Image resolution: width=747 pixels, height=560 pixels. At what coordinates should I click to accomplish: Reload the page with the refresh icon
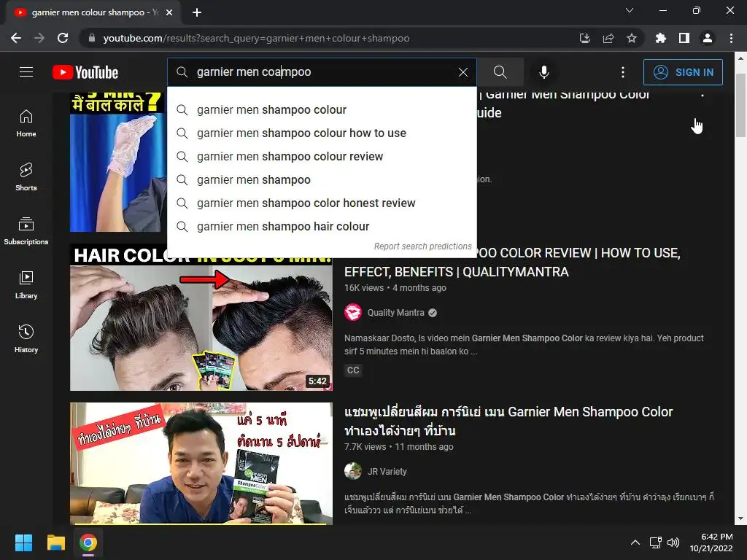[x=63, y=38]
